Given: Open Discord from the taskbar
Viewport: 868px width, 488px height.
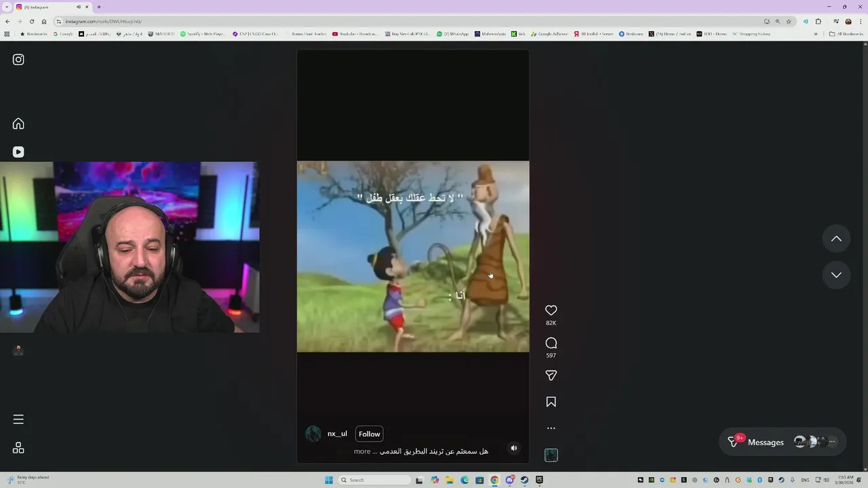Looking at the screenshot, I should coord(509,480).
